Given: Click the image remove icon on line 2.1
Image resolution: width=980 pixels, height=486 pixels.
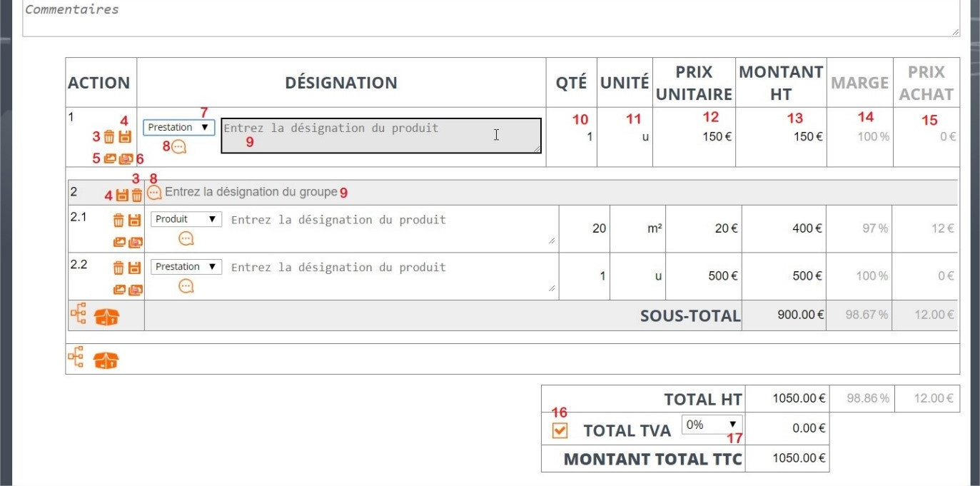Looking at the screenshot, I should [x=135, y=242].
